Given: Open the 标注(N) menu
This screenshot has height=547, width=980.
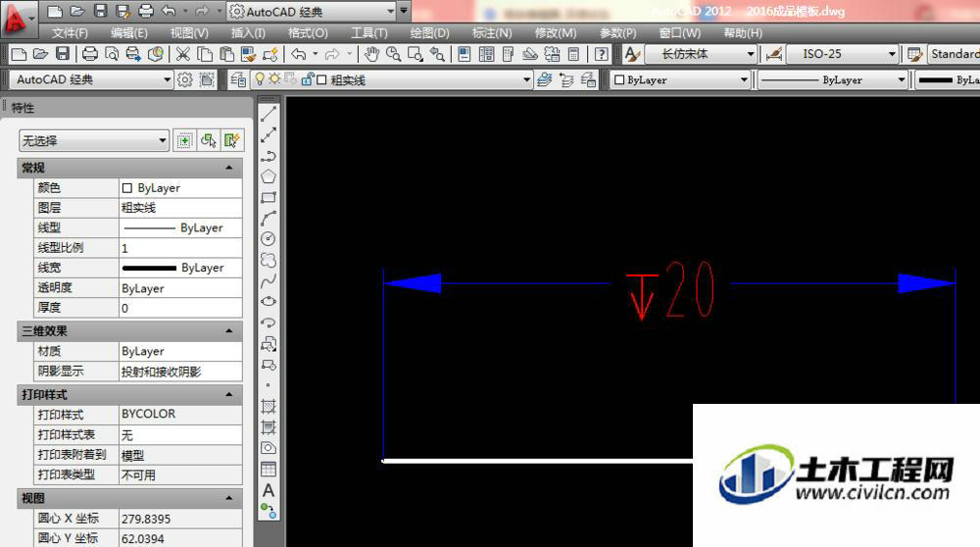Looking at the screenshot, I should click(492, 33).
